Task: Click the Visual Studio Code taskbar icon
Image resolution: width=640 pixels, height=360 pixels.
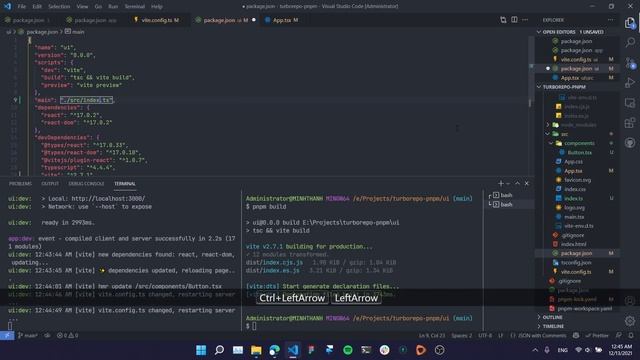Action: pos(293,350)
